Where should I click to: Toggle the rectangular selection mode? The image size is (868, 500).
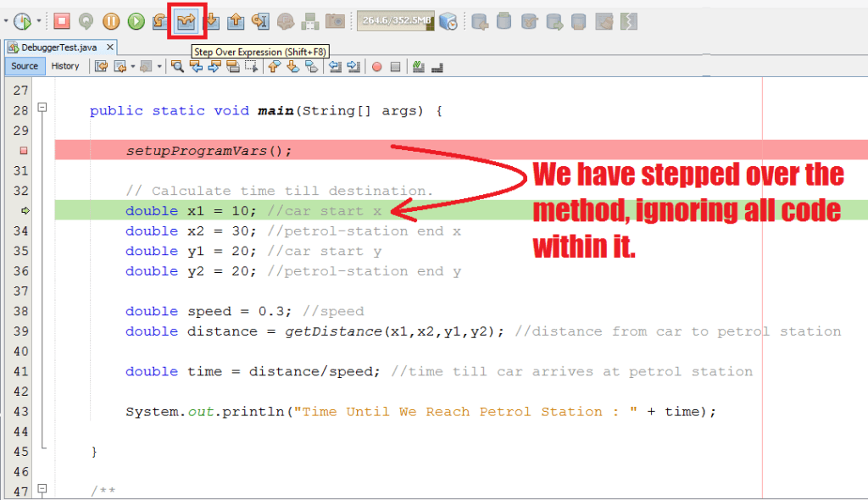point(252,66)
